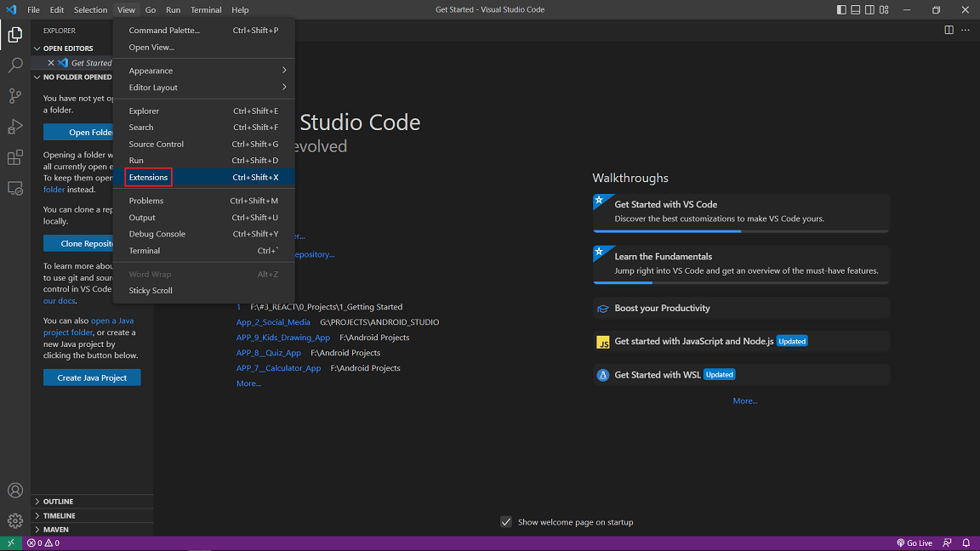Choose Open View... menu entry
This screenshot has height=551, width=980.
pyautogui.click(x=204, y=47)
